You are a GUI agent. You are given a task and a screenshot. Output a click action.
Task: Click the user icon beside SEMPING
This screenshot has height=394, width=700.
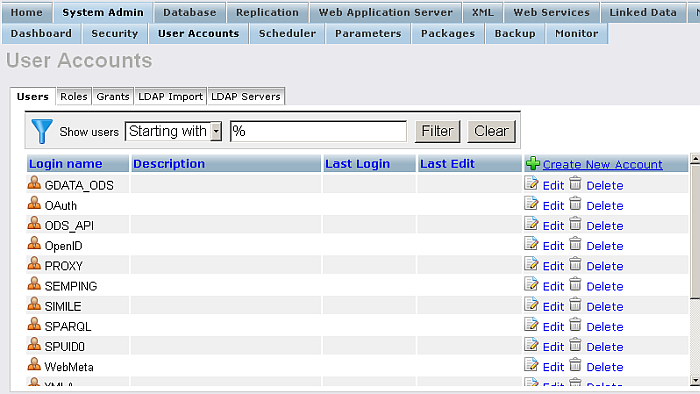(x=34, y=283)
